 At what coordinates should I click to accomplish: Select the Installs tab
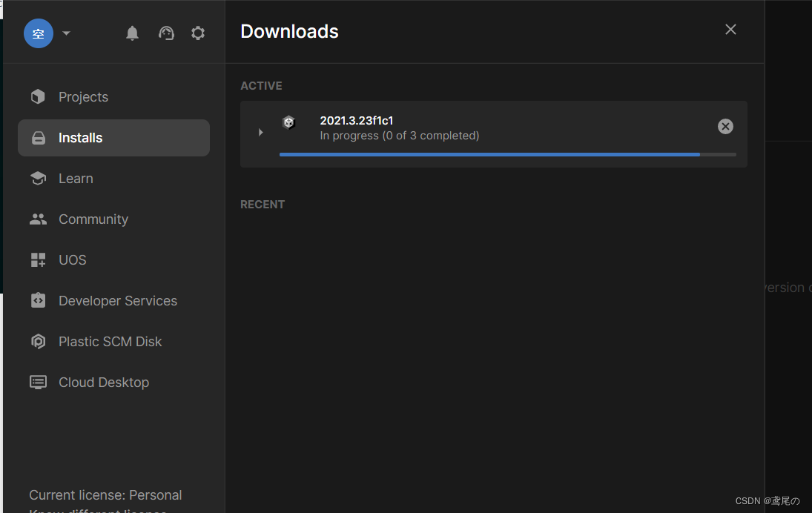[113, 138]
